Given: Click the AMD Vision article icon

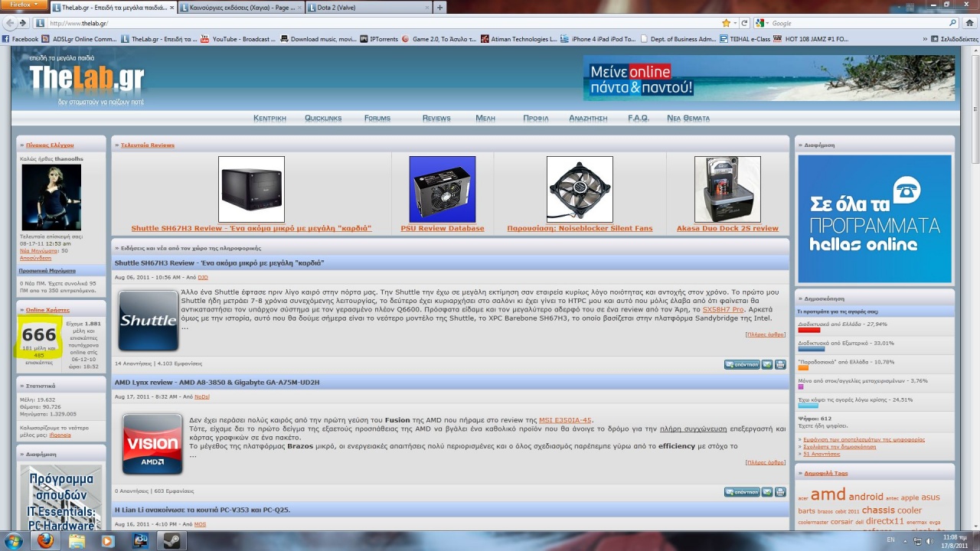Looking at the screenshot, I should pyautogui.click(x=152, y=444).
